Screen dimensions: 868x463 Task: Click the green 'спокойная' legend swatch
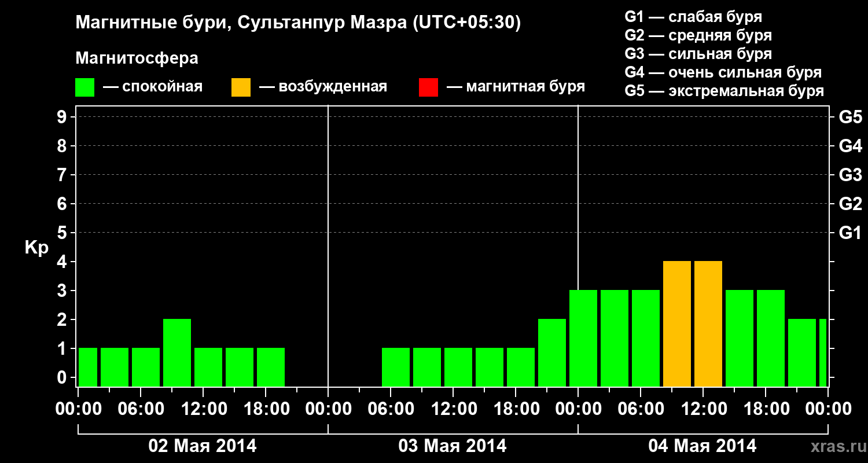point(85,87)
